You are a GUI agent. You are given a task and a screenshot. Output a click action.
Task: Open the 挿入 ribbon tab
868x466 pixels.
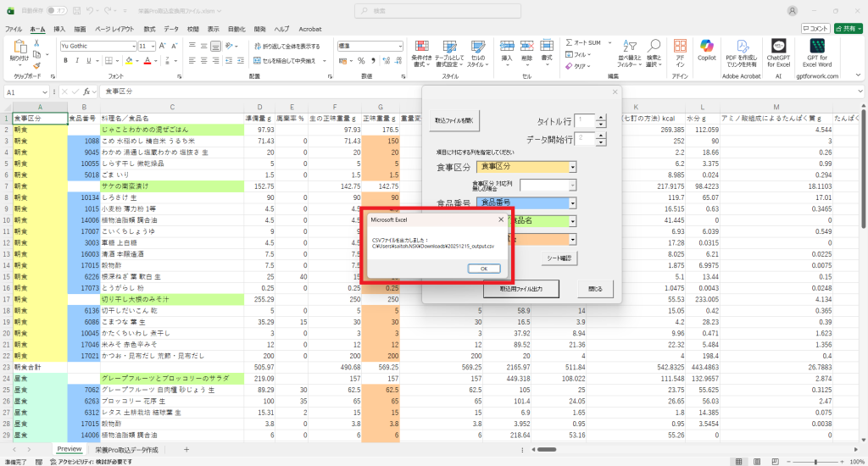point(59,29)
